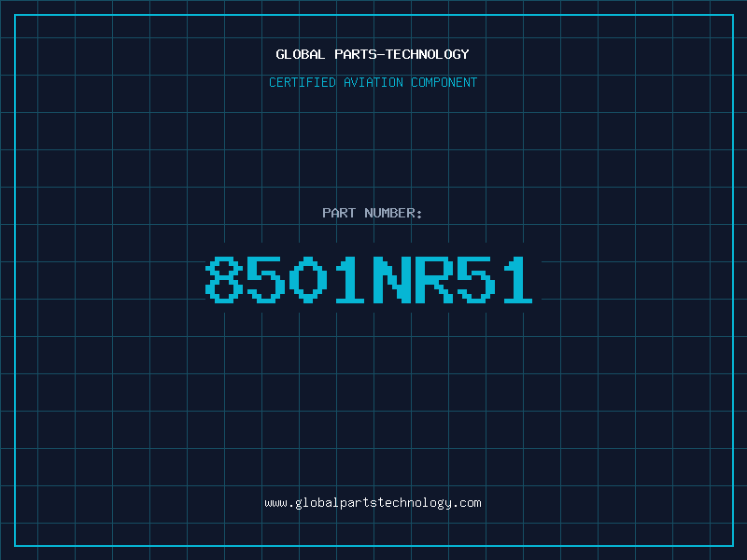Open the www.globalpartstechnology.com website link

[x=373, y=502]
